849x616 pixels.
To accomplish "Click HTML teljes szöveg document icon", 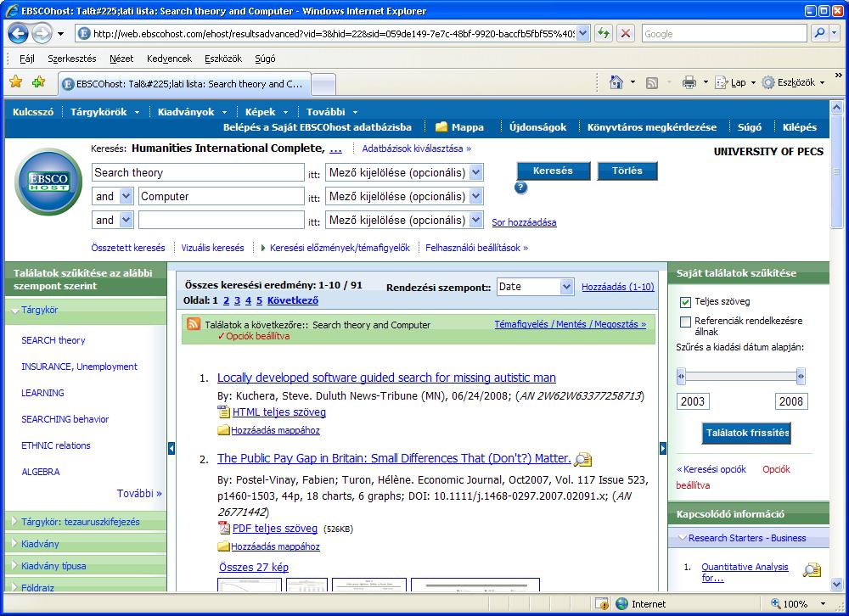I will click(x=223, y=412).
